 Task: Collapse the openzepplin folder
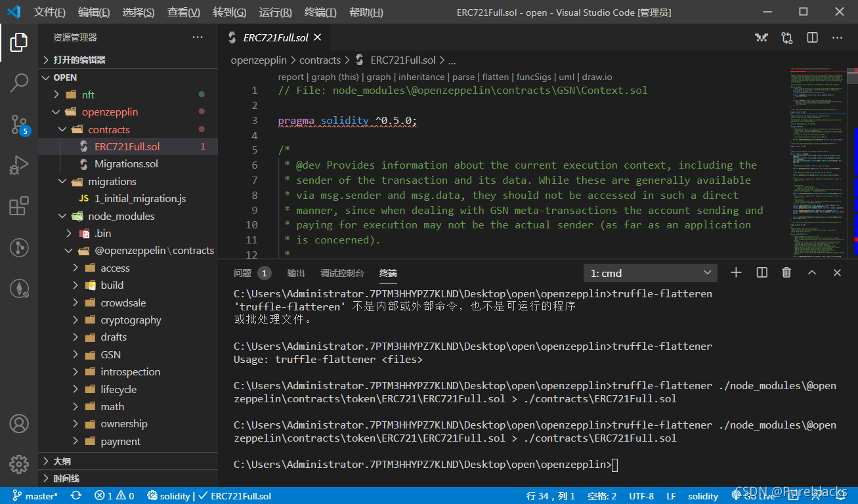(x=128, y=112)
